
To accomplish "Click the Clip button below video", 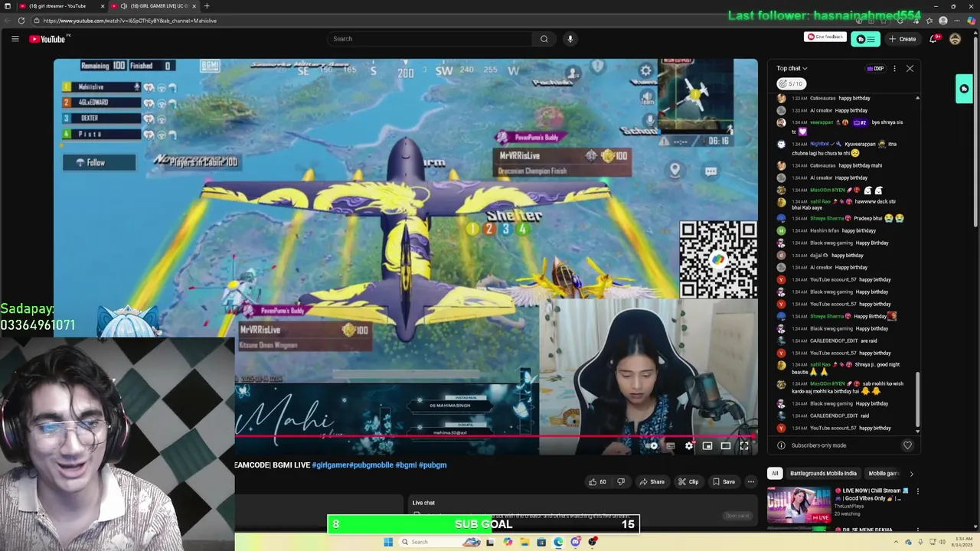I will [688, 482].
